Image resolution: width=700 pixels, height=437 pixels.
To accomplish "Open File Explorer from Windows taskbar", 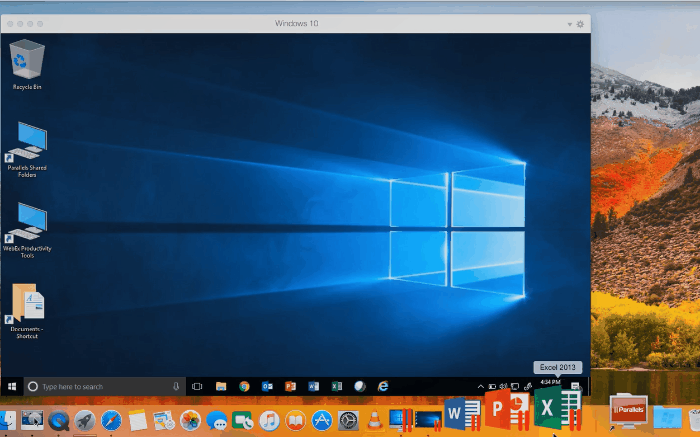I will pos(221,387).
